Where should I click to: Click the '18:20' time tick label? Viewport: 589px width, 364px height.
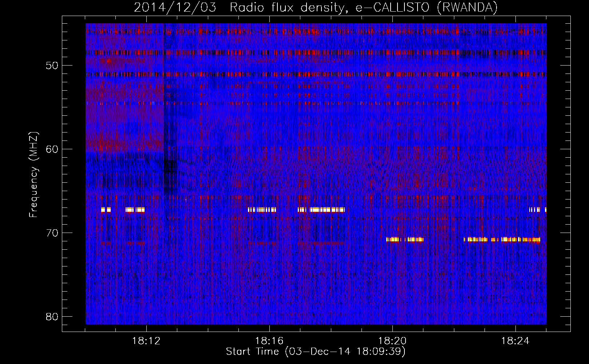click(392, 341)
